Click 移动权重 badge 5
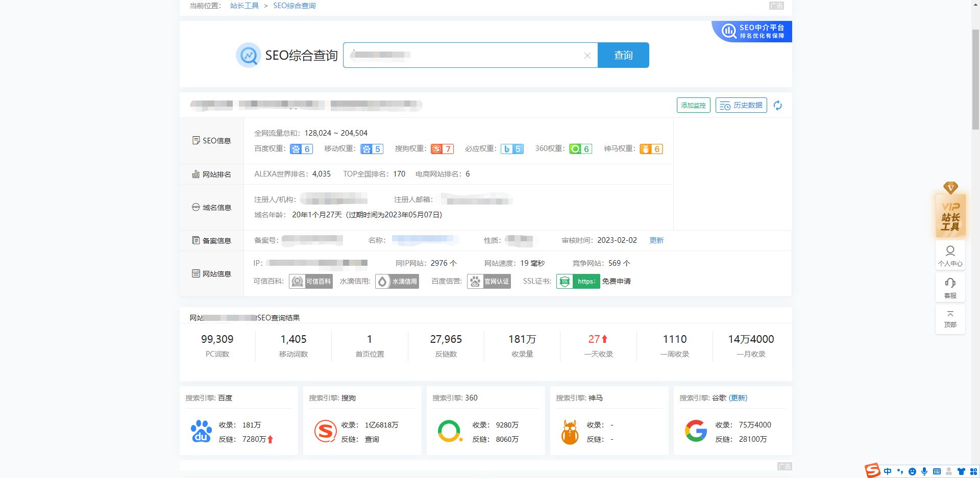 pyautogui.click(x=372, y=149)
